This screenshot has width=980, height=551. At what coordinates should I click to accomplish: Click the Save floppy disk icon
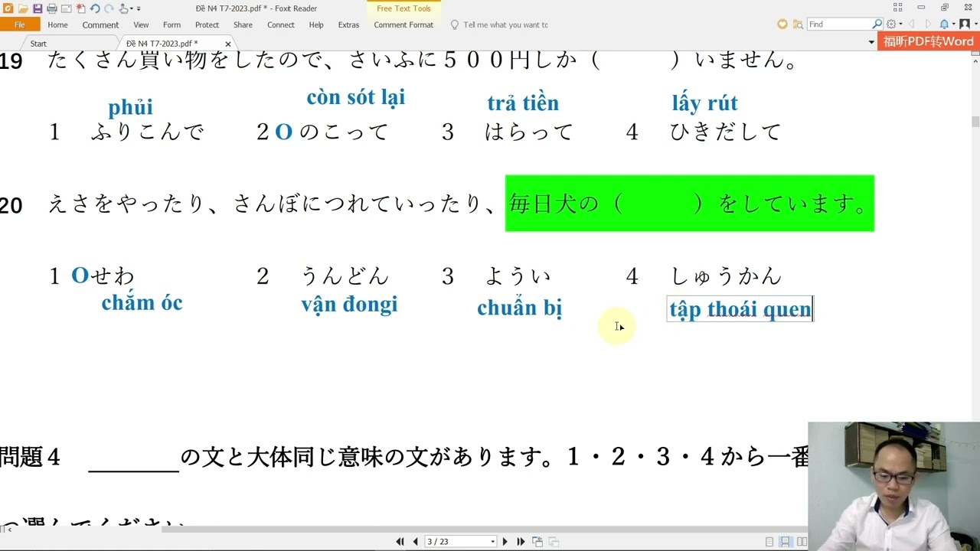tap(38, 8)
